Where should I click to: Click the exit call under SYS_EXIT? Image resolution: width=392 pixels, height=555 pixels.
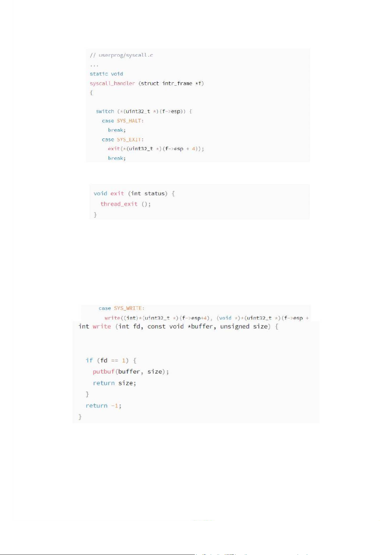[114, 149]
